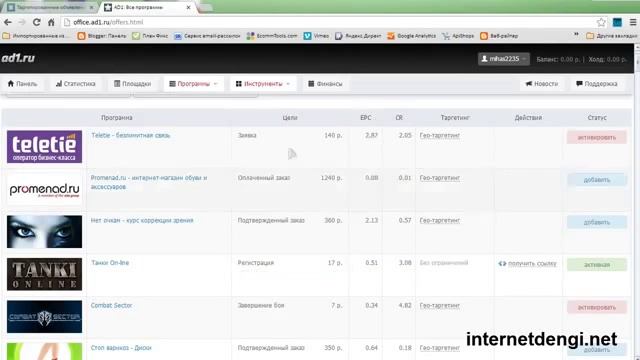Click the ad1.ru logo
Viewport: 640px width, 360px height.
pyautogui.click(x=18, y=58)
